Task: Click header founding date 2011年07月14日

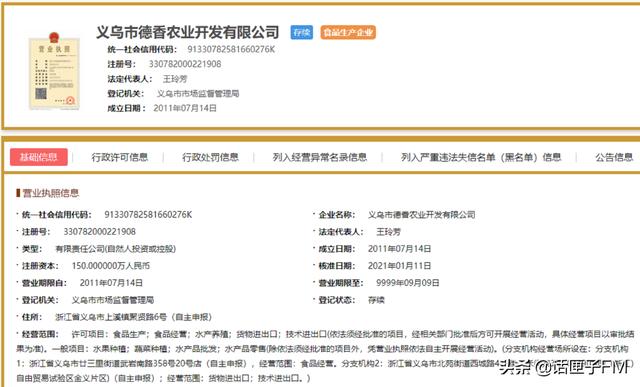Action: point(185,108)
